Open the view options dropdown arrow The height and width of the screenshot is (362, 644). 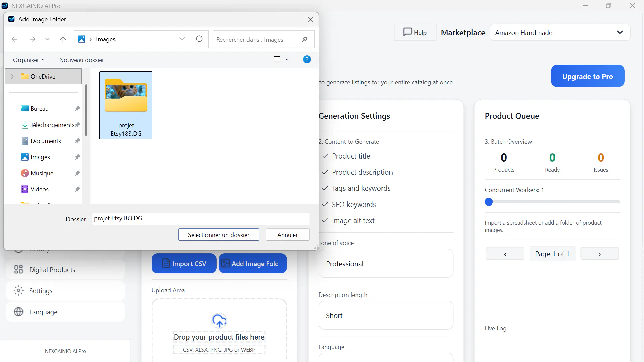[x=287, y=59]
